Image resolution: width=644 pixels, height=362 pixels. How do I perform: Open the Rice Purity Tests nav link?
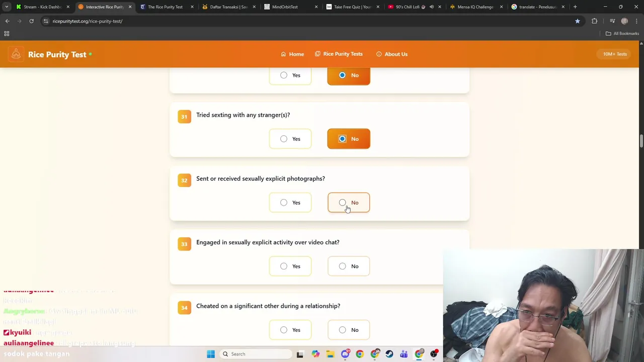(339, 54)
